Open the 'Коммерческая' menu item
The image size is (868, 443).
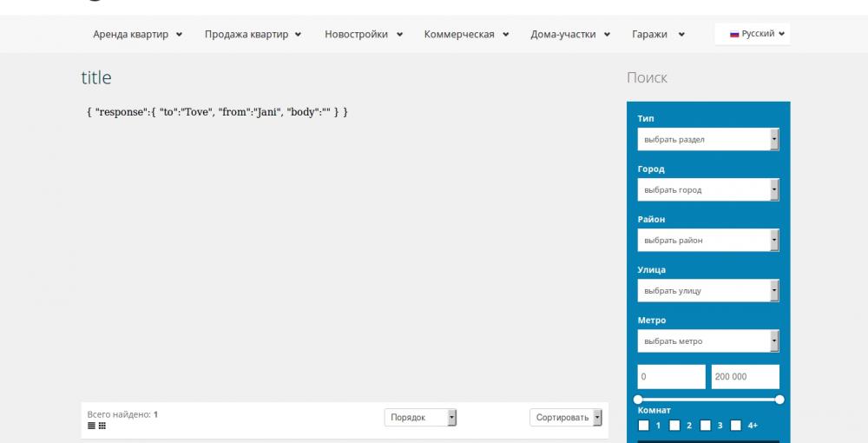(x=467, y=35)
